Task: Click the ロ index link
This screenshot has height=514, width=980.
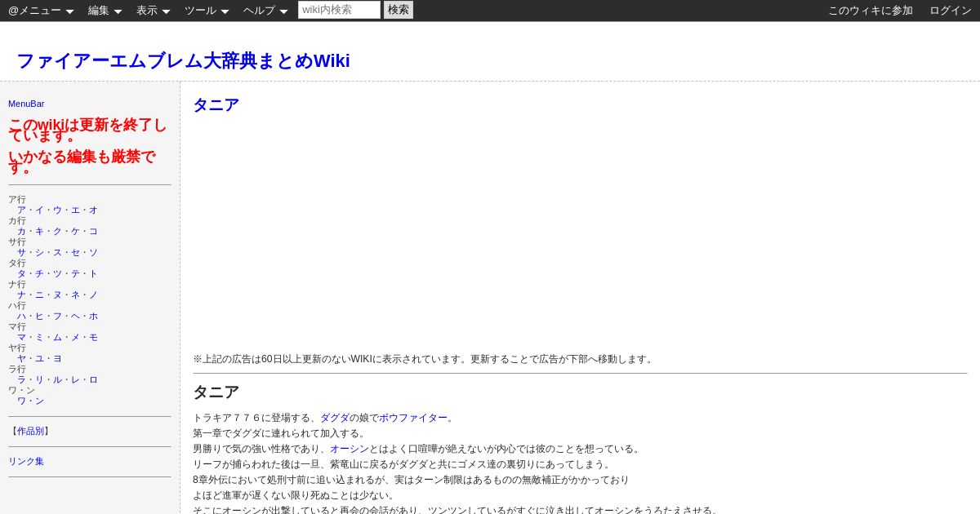Action: [x=93, y=380]
